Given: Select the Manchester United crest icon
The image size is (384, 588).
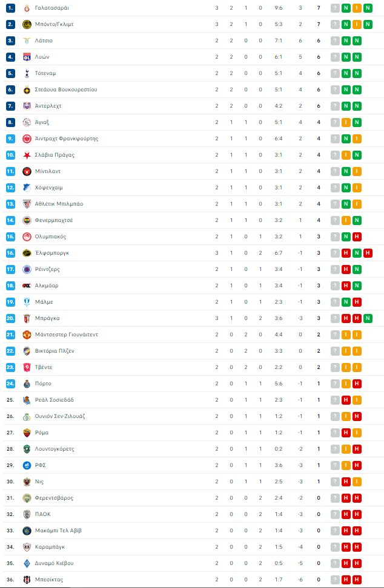Looking at the screenshot, I should [x=27, y=335].
